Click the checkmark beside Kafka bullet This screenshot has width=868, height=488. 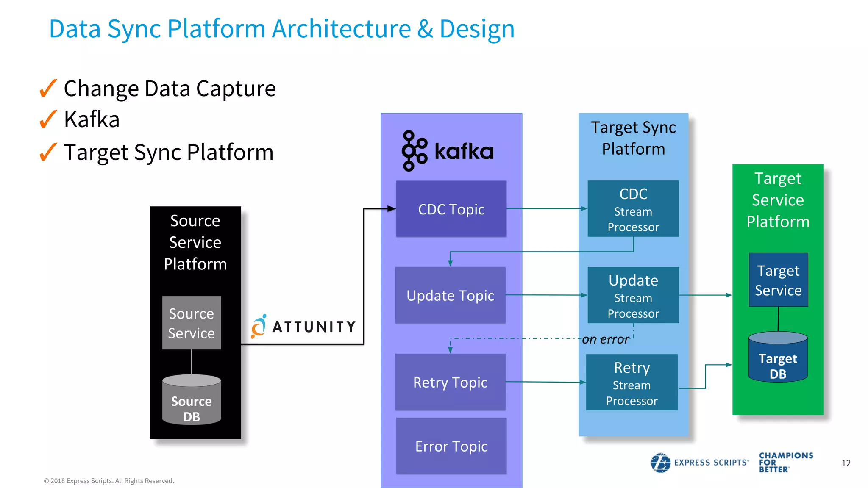pos(48,119)
